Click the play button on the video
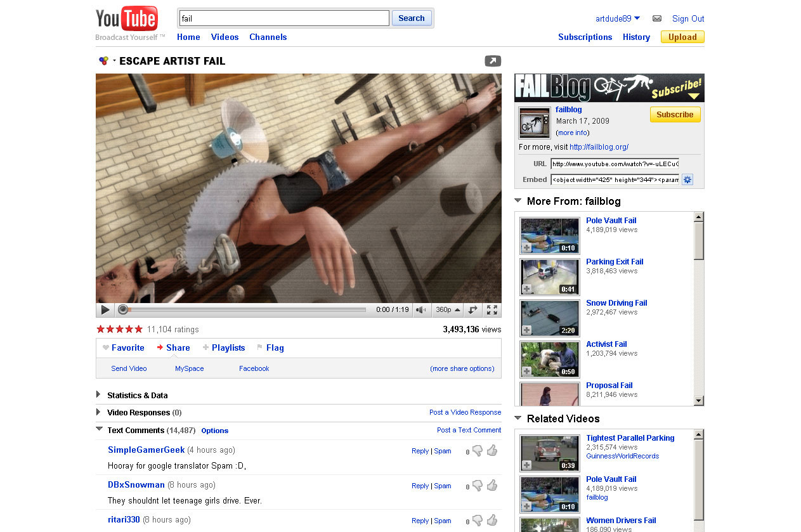This screenshot has height=532, width=801. pyautogui.click(x=105, y=310)
